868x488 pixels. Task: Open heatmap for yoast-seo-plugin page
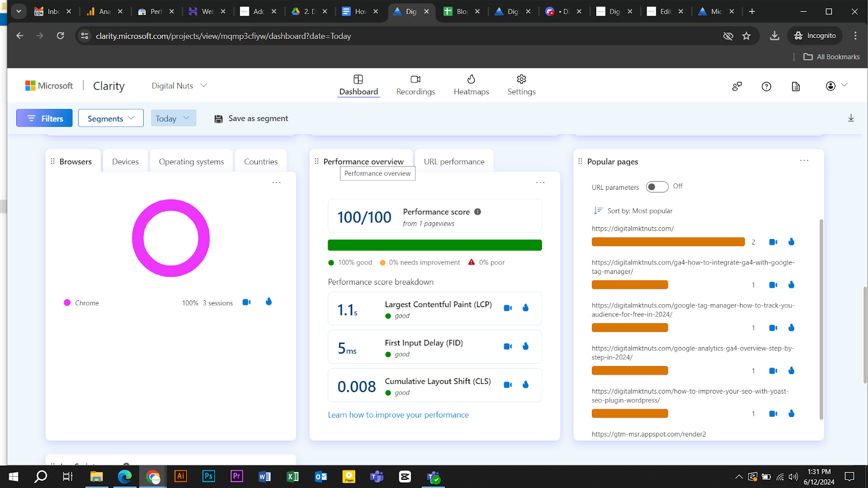tap(791, 413)
